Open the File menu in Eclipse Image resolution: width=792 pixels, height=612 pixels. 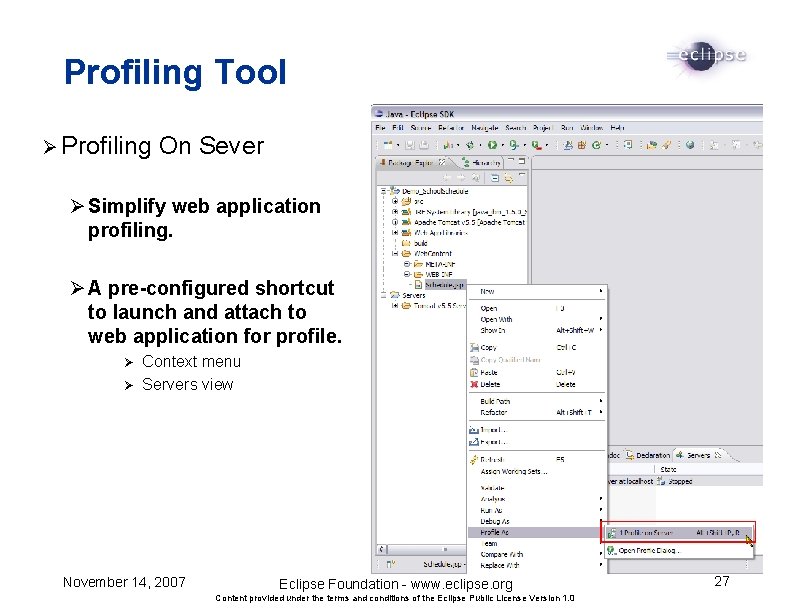pos(380,128)
